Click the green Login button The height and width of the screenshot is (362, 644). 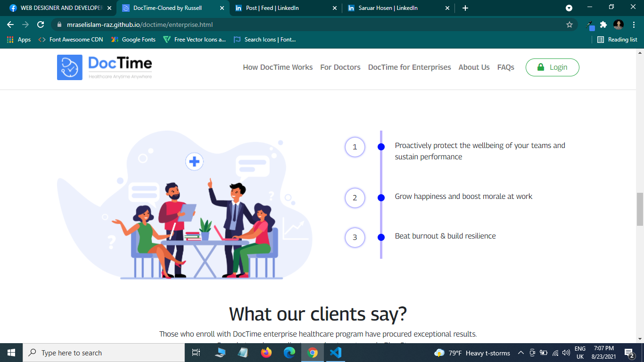click(552, 67)
